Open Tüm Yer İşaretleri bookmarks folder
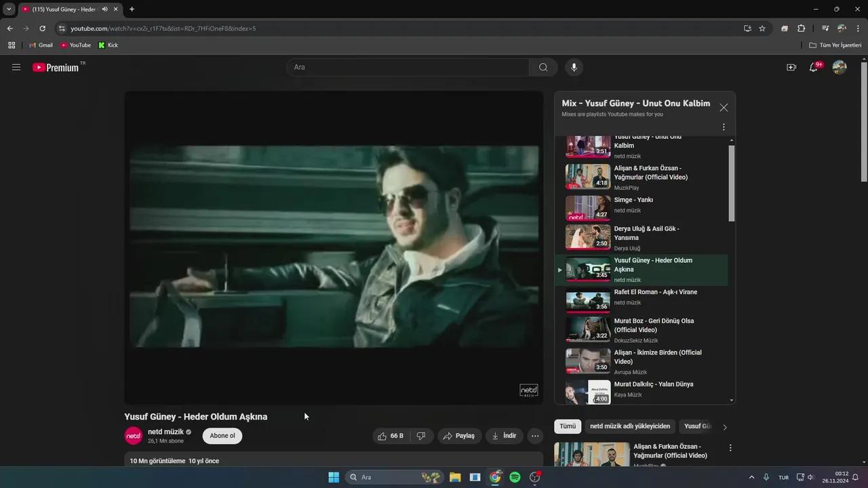Viewport: 868px width, 488px height. tap(835, 45)
